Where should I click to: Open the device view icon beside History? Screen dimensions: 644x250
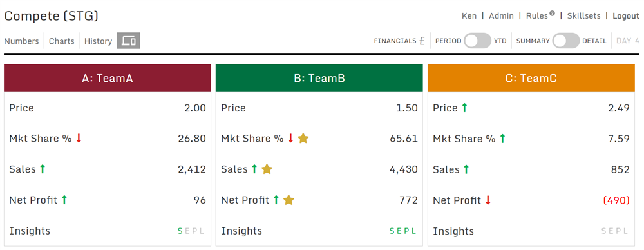pyautogui.click(x=129, y=41)
